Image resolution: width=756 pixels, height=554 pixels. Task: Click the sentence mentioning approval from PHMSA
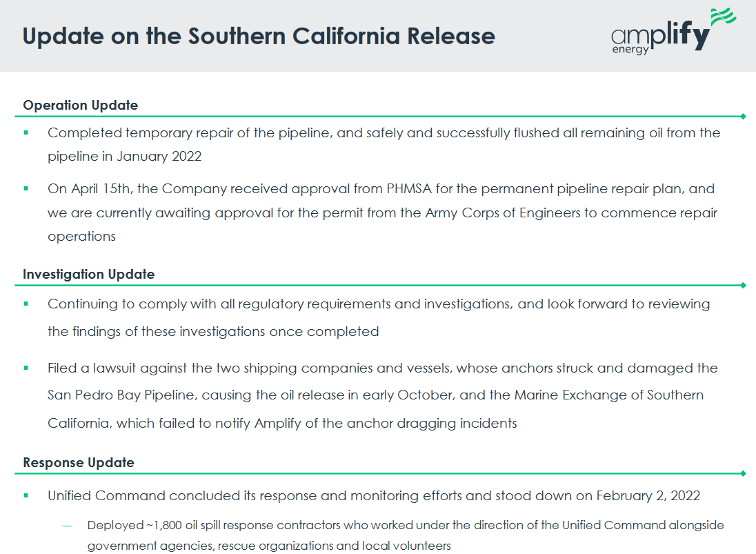pyautogui.click(x=381, y=188)
